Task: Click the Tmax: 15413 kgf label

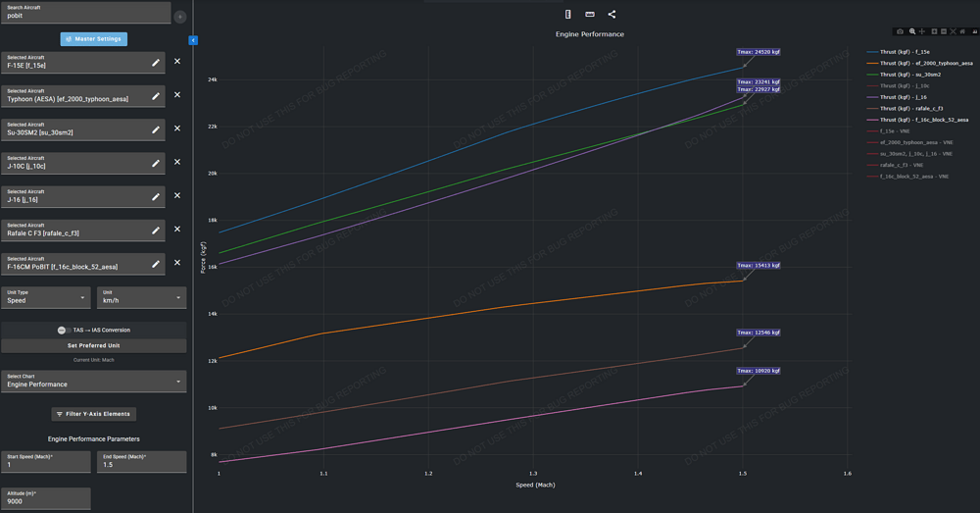Action: [759, 265]
